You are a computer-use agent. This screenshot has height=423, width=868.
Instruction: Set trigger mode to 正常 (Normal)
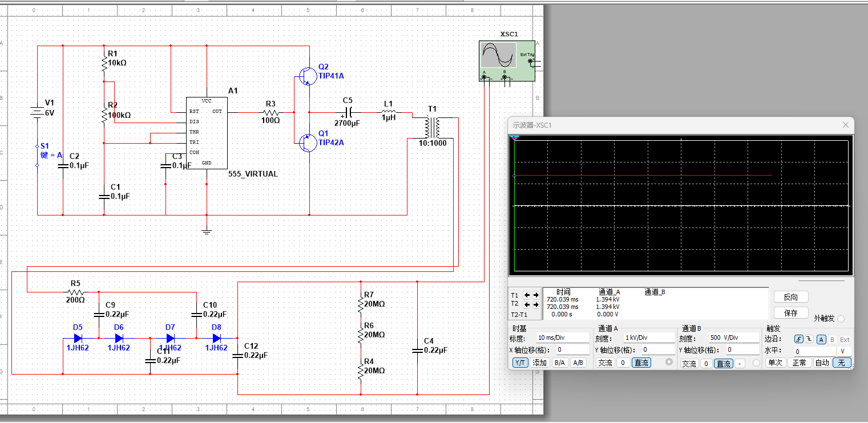tap(799, 363)
